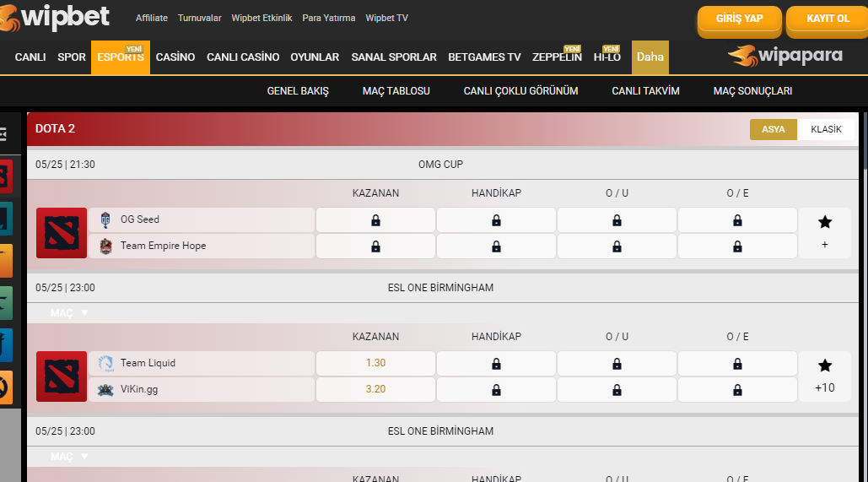
Task: Open the Wipapara logo link
Action: click(x=785, y=56)
